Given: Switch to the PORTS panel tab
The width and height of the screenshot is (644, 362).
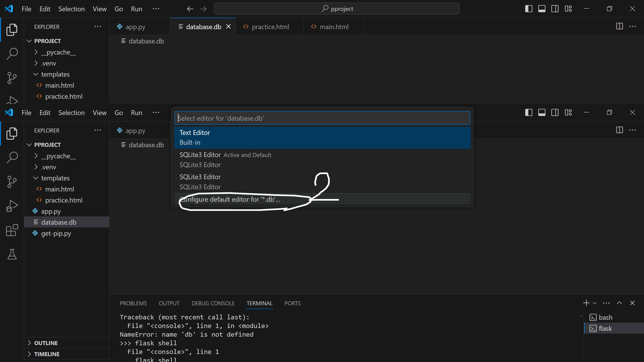Looking at the screenshot, I should point(292,303).
